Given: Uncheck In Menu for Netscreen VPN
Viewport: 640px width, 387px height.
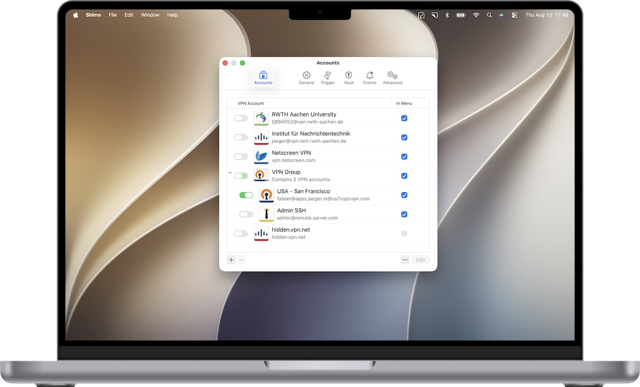Looking at the screenshot, I should click(404, 157).
